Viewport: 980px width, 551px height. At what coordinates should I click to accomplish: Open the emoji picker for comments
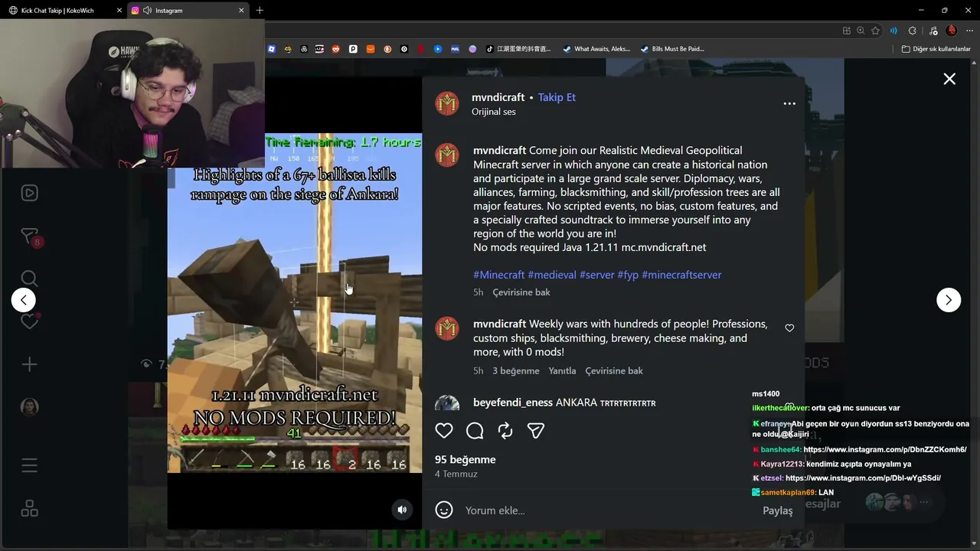(x=444, y=510)
